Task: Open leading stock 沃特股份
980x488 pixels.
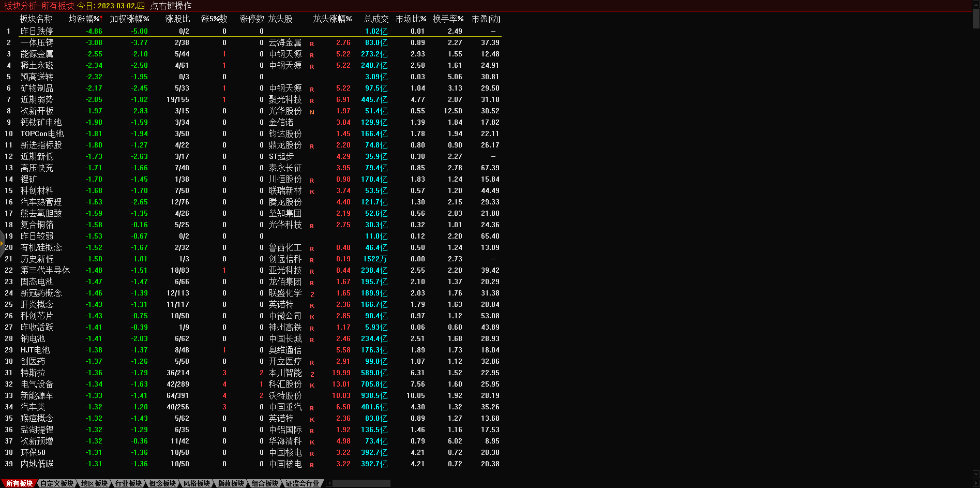Action: (285, 395)
